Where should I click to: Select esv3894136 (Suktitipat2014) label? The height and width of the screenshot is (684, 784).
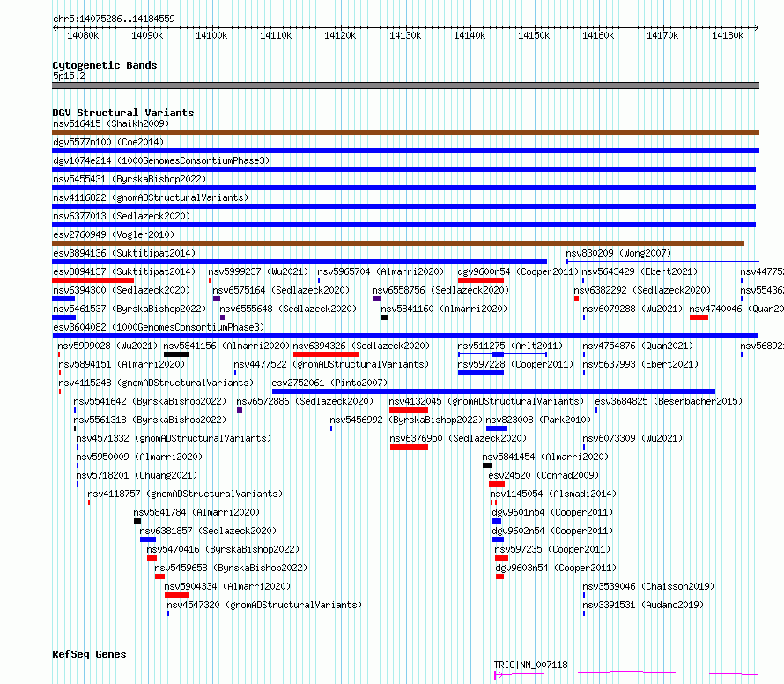(124, 253)
